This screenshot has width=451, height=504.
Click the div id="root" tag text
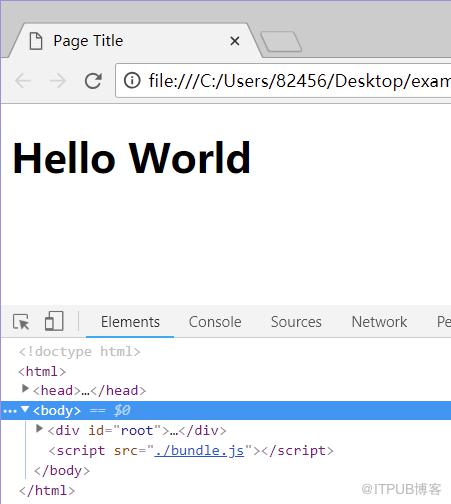click(137, 431)
